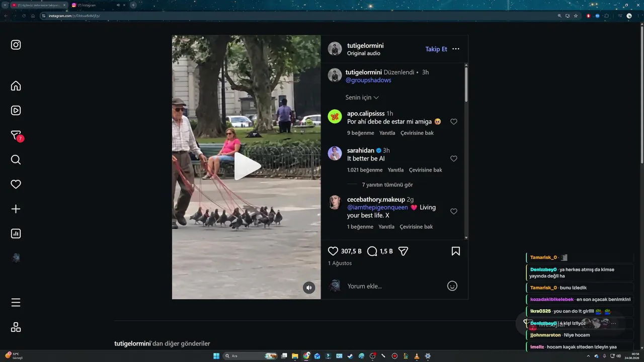644x362 pixels.
Task: See translation of apo.calipsisss's comment
Action: pos(417,133)
